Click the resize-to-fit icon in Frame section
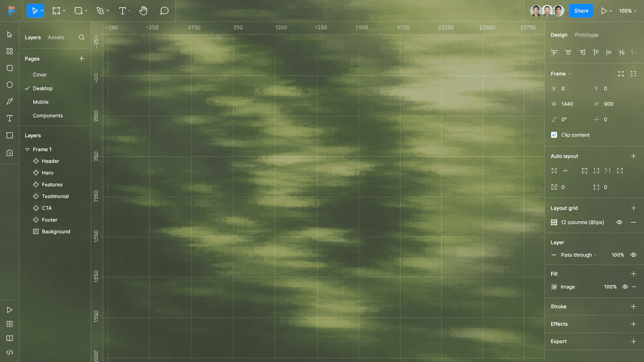The image size is (644, 362). point(621,74)
